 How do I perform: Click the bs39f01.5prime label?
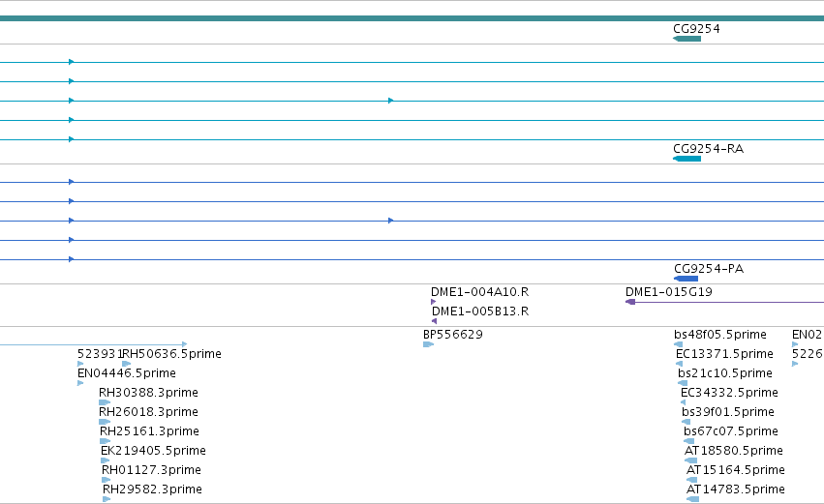[x=728, y=412]
